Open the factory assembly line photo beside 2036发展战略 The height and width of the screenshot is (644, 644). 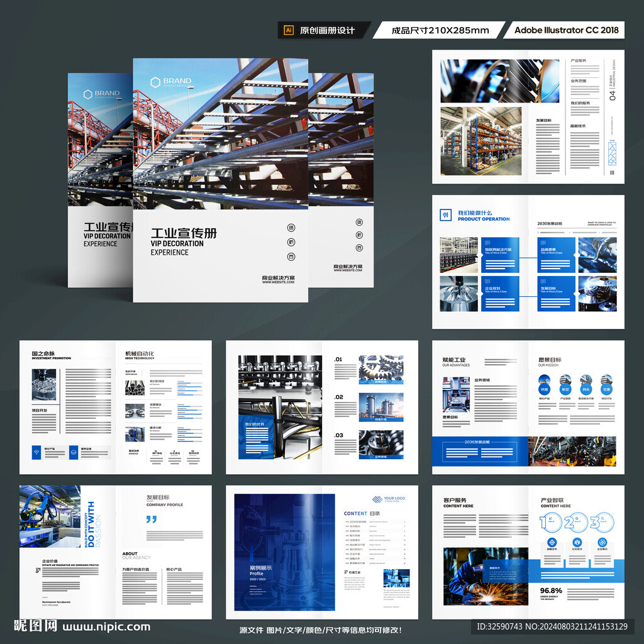572,451
